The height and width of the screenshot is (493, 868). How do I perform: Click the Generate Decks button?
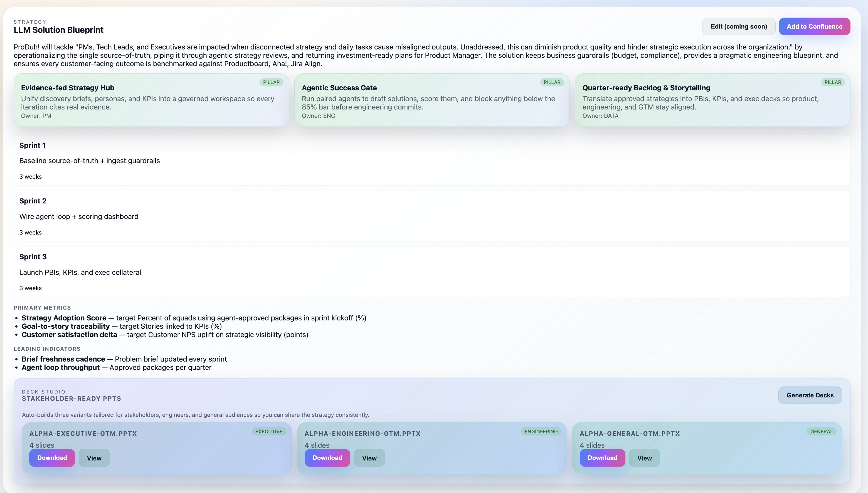pyautogui.click(x=810, y=395)
